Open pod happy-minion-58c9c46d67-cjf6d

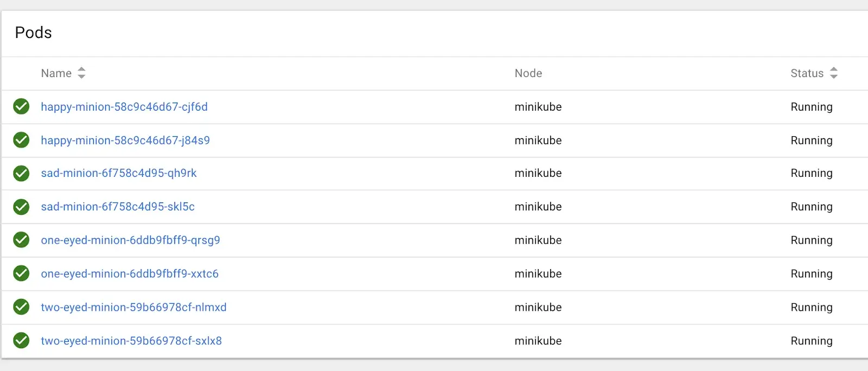124,107
